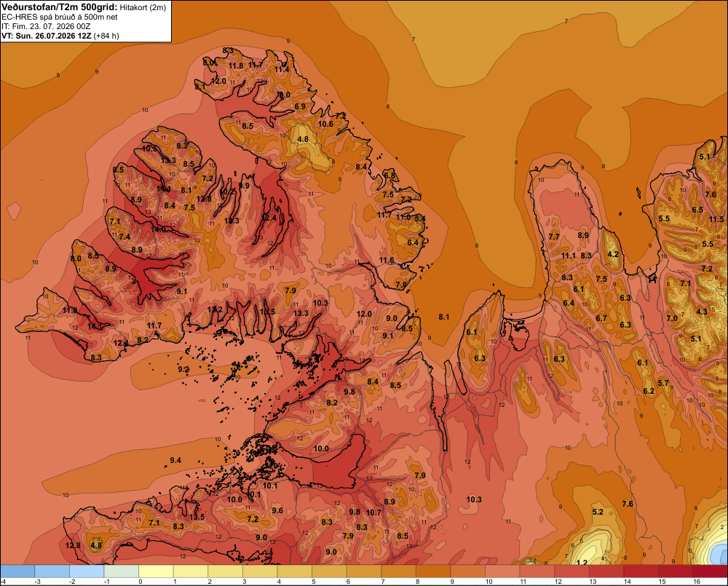The width and height of the screenshot is (728, 586).
Task: Select the Veðurstofan/T2m 500grid title
Action: click(59, 7)
